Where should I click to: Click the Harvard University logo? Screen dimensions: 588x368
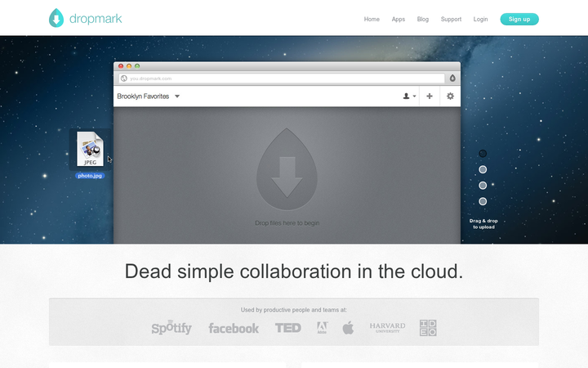click(387, 327)
